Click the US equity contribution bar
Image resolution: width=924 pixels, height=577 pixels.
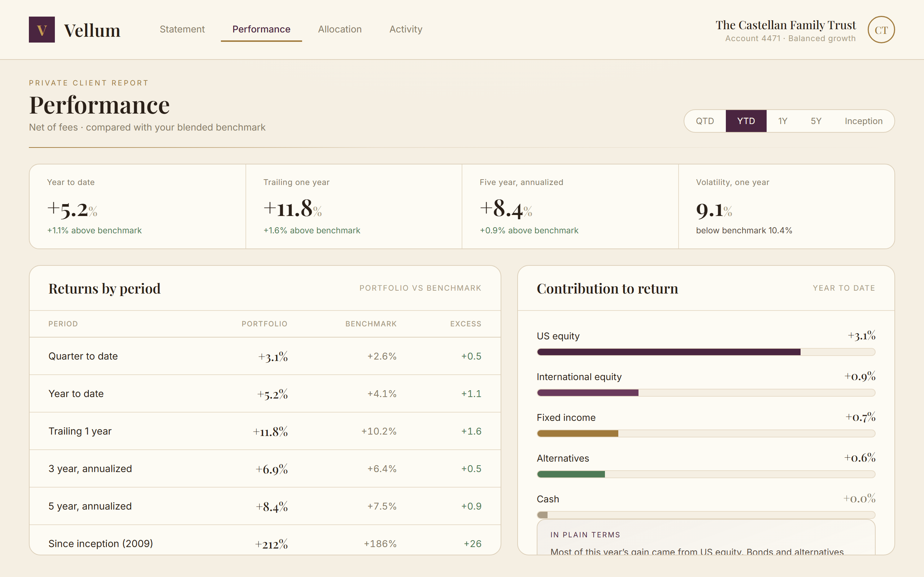click(706, 352)
